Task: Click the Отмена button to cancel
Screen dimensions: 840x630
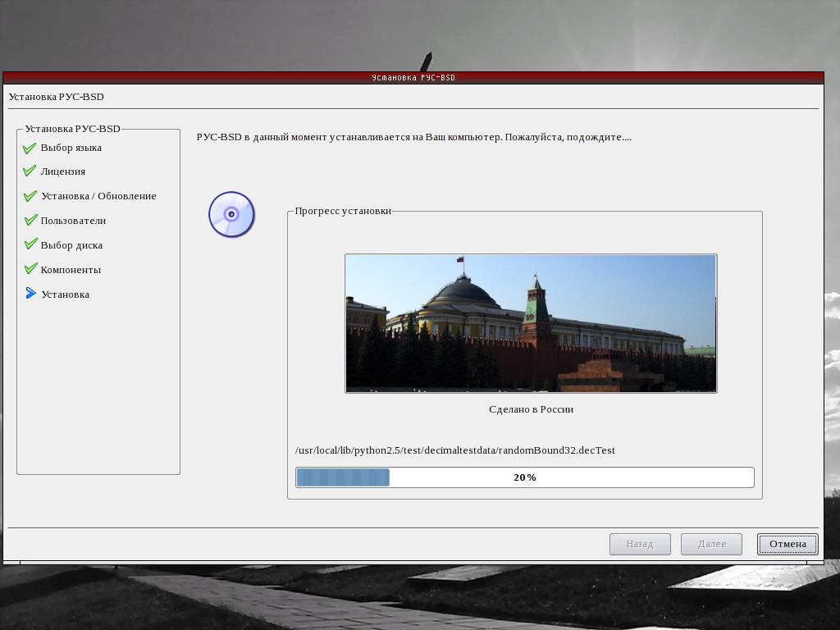Action: tap(787, 545)
